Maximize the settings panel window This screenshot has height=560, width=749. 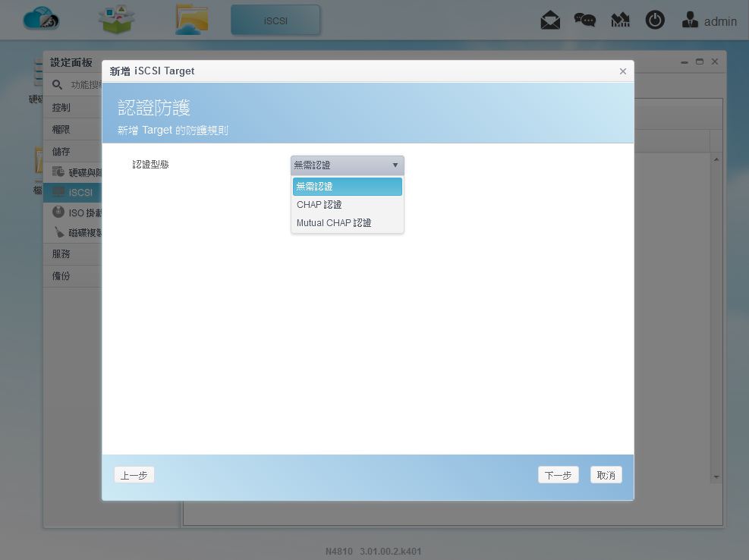coord(700,61)
